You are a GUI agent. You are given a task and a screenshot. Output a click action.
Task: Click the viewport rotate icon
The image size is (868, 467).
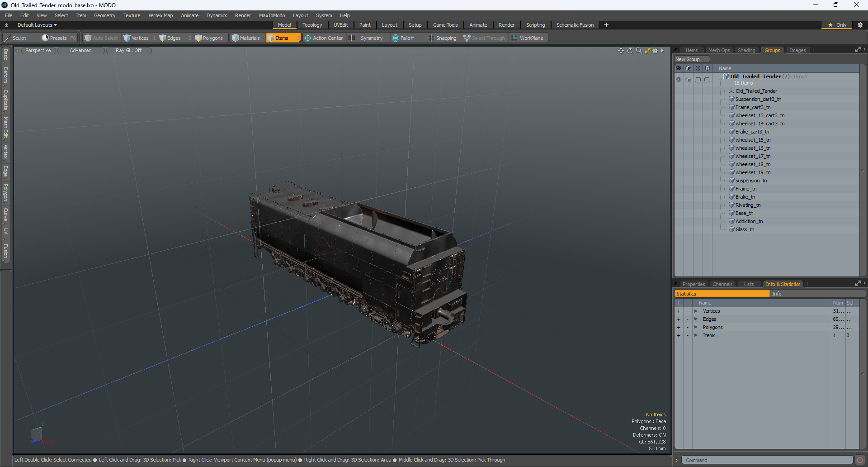pyautogui.click(x=630, y=51)
